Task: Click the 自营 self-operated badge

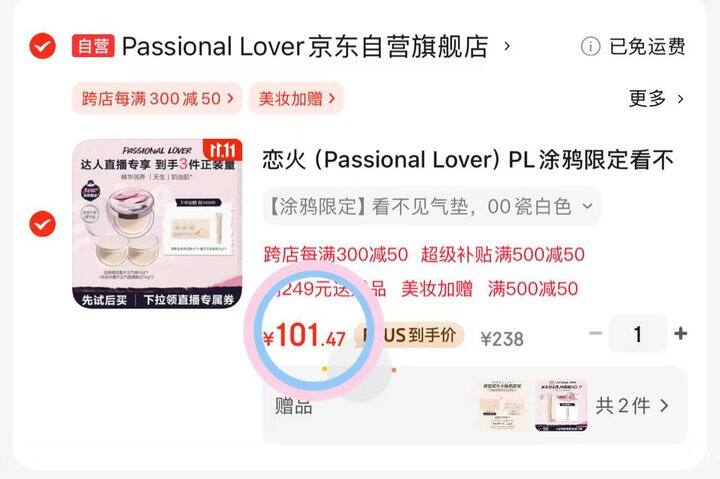Action: [x=93, y=46]
